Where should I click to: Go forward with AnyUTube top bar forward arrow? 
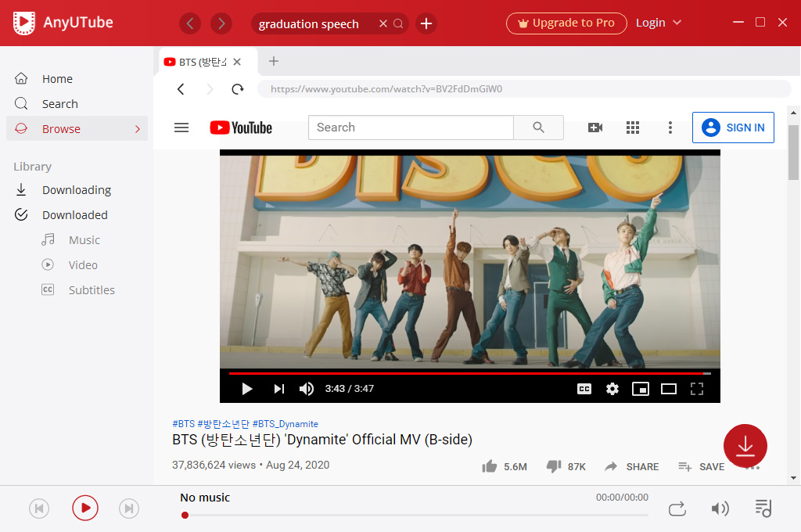[x=221, y=23]
